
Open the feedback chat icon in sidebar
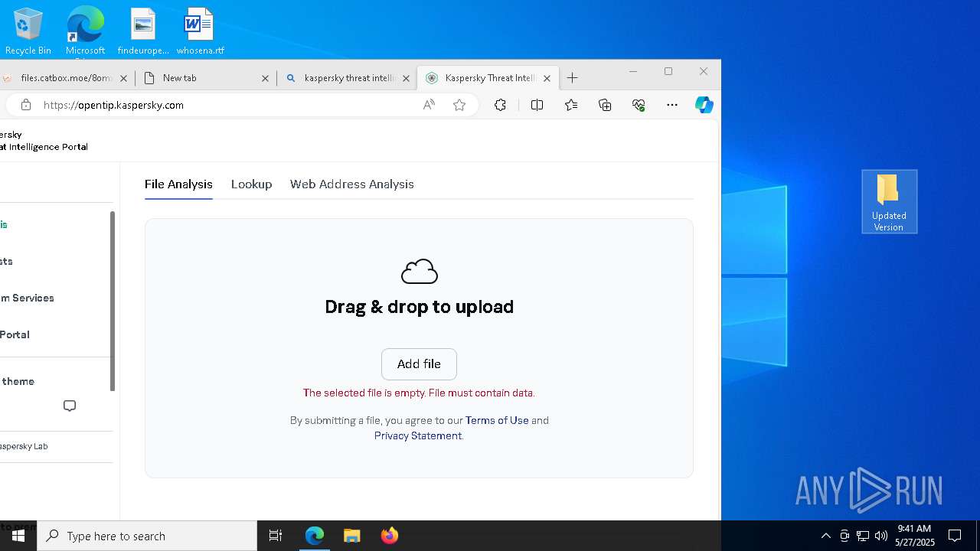pyautogui.click(x=70, y=406)
